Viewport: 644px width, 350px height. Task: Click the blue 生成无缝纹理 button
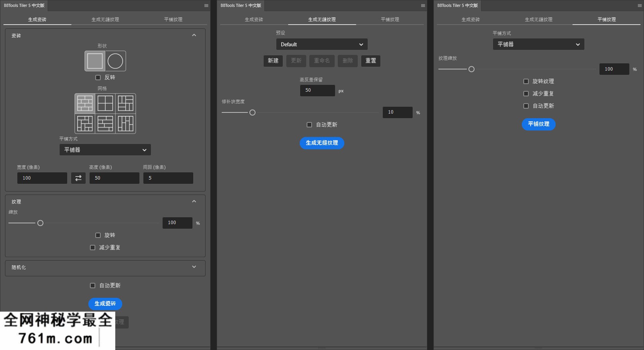pyautogui.click(x=322, y=143)
